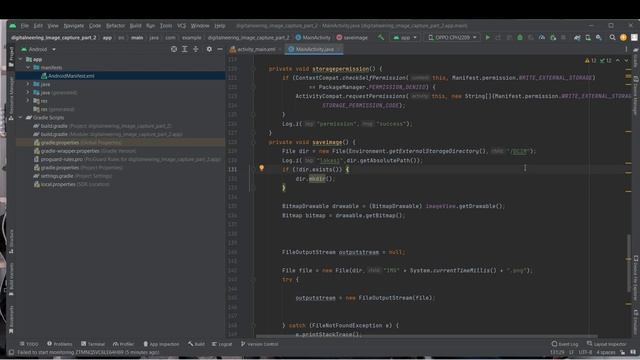Click the select opened file target icon
The width and height of the screenshot is (640, 360).
[x=174, y=49]
